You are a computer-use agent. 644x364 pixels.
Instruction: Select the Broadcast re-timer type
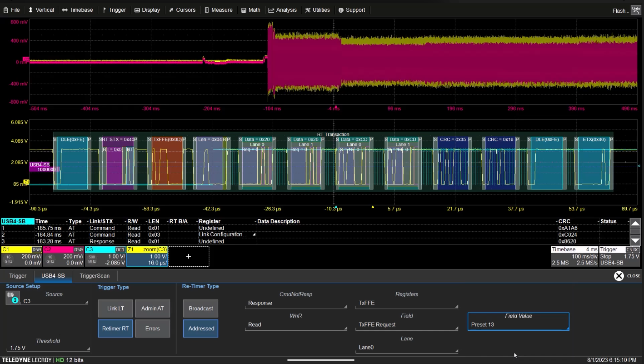[x=201, y=309]
